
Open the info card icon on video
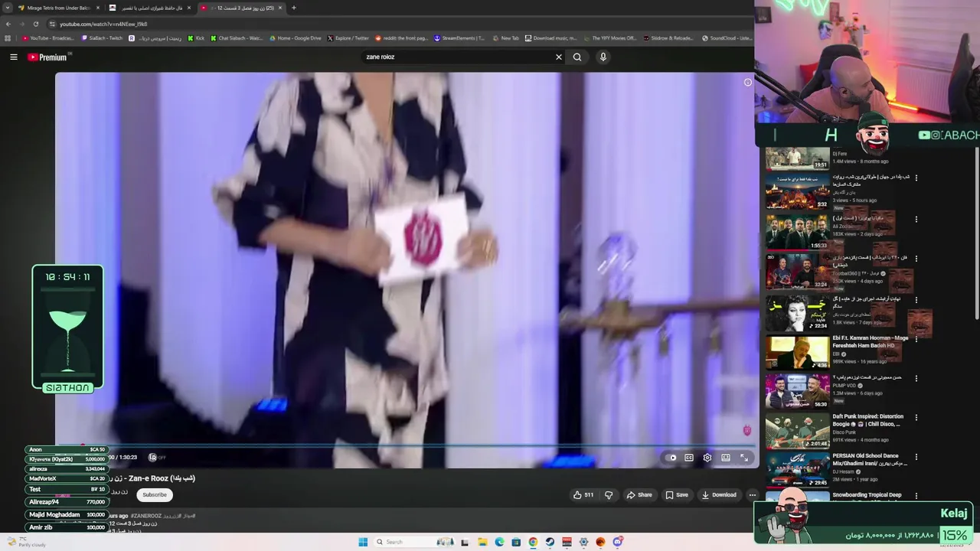point(748,82)
